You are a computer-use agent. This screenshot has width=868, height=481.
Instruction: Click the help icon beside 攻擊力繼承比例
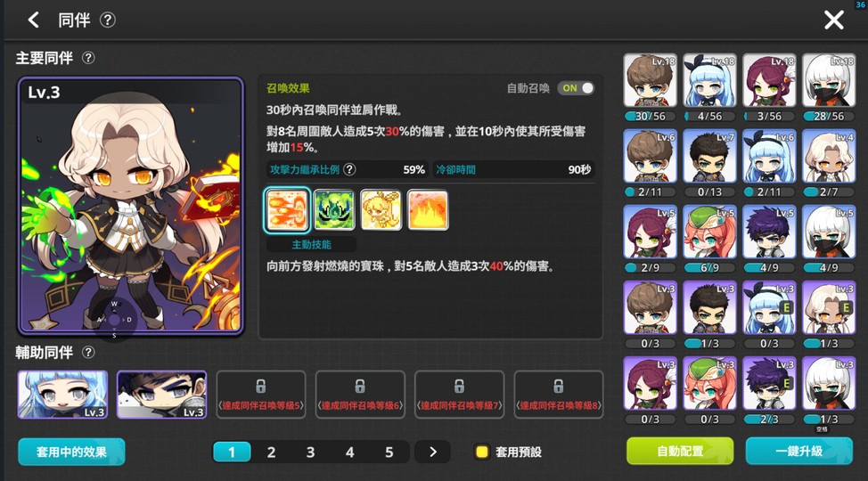point(349,169)
